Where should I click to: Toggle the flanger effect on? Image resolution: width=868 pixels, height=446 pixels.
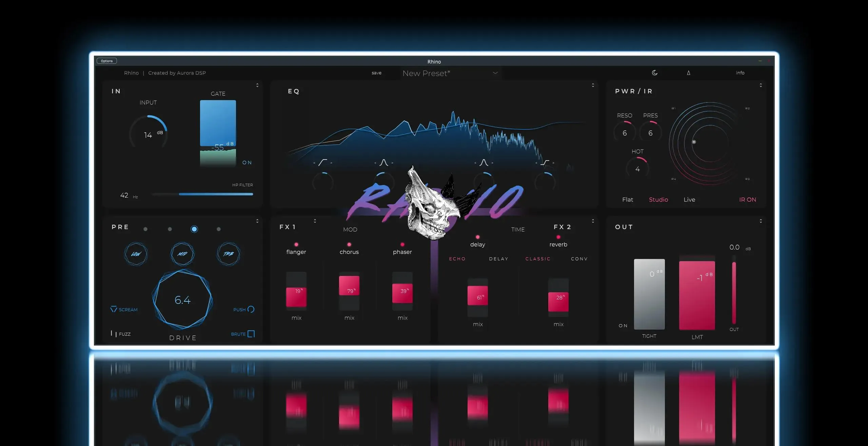coord(296,244)
